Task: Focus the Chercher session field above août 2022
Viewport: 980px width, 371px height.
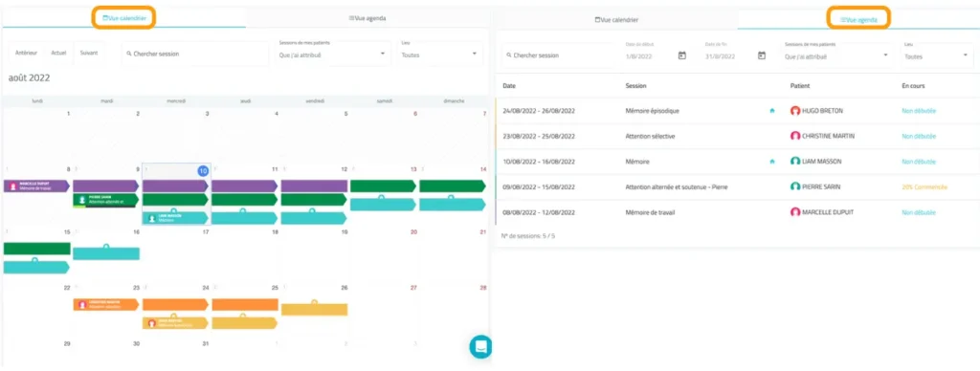Action: pyautogui.click(x=195, y=54)
